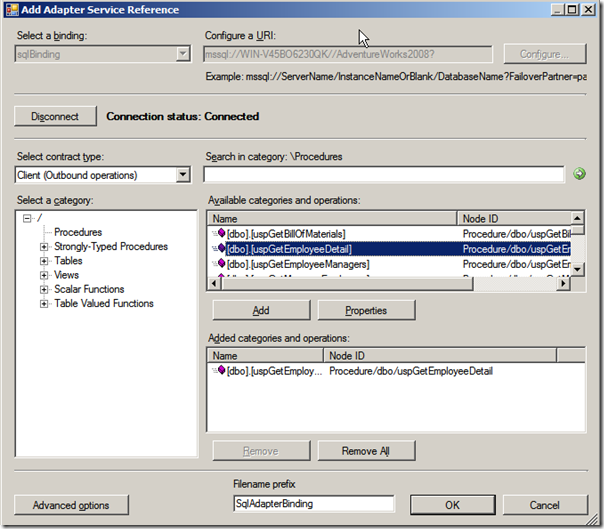This screenshot has height=529, width=604.
Task: Confirm with the OK button
Action: click(x=453, y=505)
